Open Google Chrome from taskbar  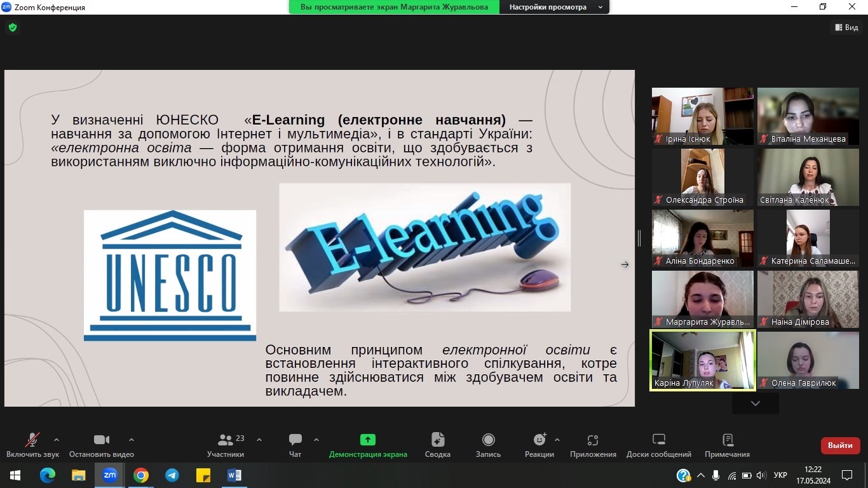pyautogui.click(x=141, y=475)
